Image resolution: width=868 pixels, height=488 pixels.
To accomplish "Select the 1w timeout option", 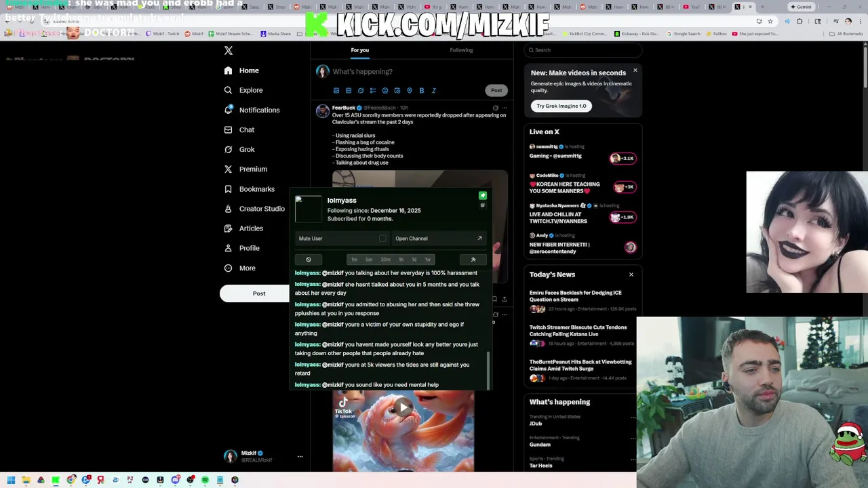I will 427,260.
